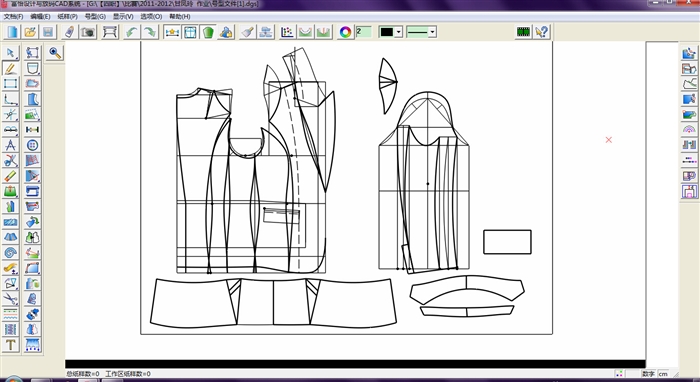Select the eyeglasses compare length tool
This screenshot has width=700, height=382.
click(x=11, y=130)
